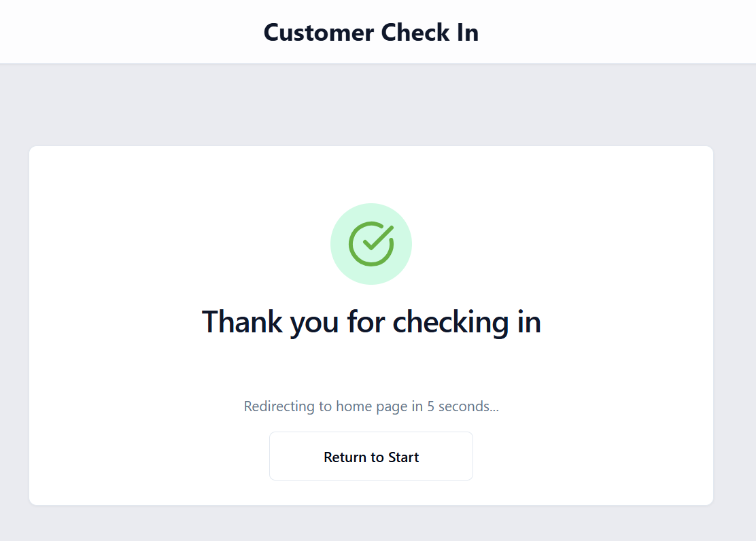
Task: Click the words home page in the message
Action: [368, 406]
